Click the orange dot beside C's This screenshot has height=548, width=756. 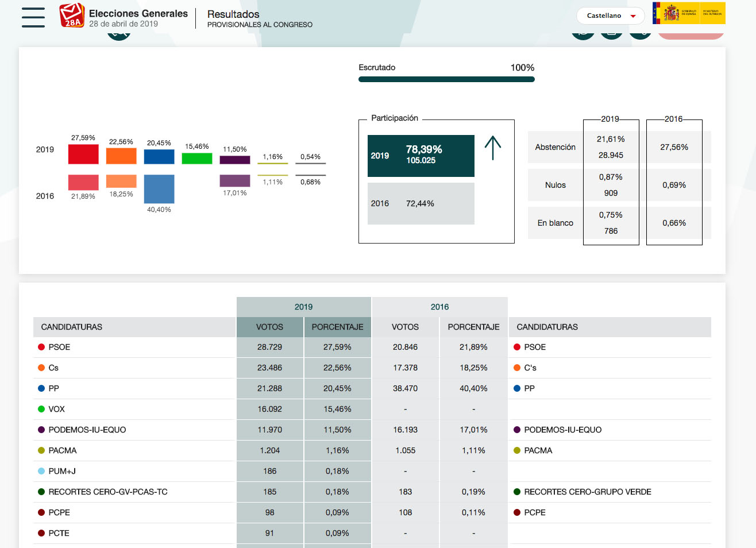tap(517, 368)
